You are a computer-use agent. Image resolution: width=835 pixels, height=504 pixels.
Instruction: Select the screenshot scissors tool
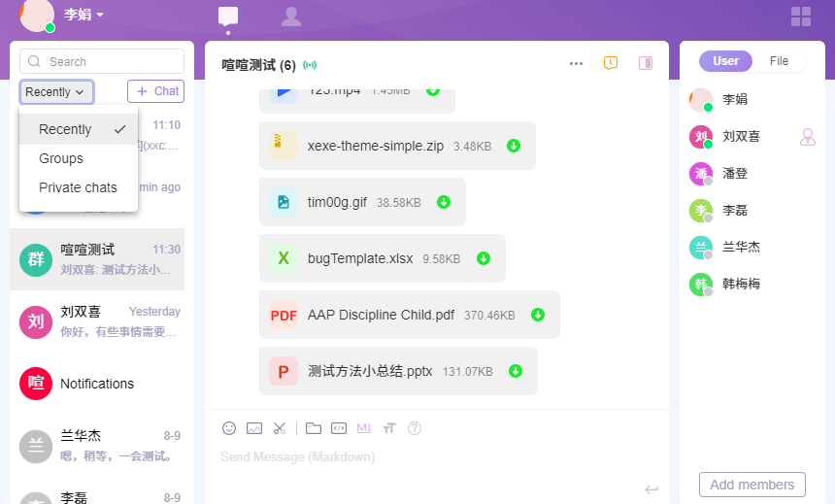pyautogui.click(x=280, y=428)
